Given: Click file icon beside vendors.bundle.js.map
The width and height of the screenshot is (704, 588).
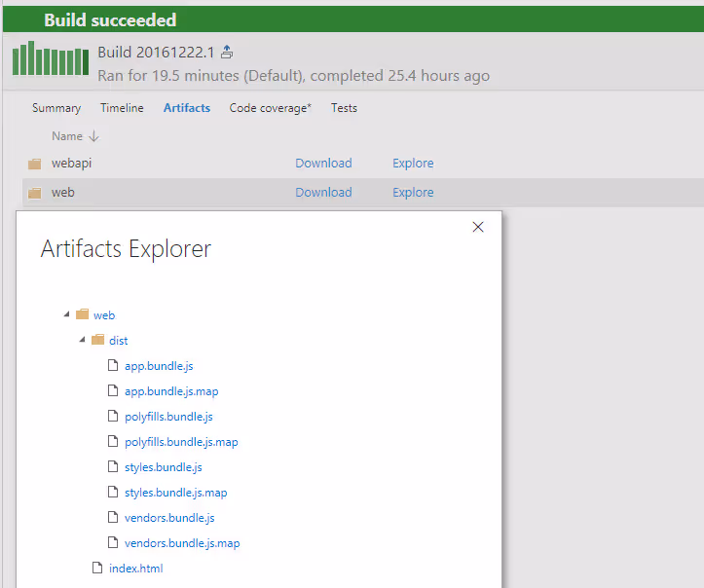Looking at the screenshot, I should (x=113, y=542).
